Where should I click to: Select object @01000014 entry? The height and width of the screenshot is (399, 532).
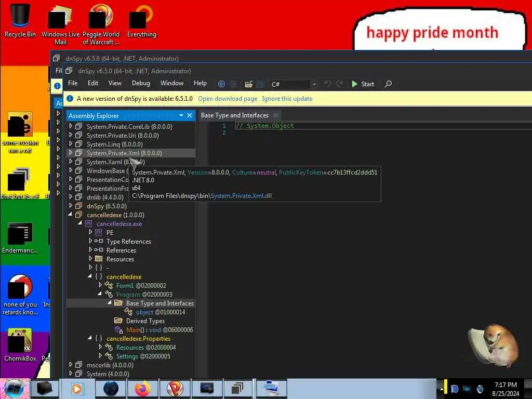tap(161, 312)
